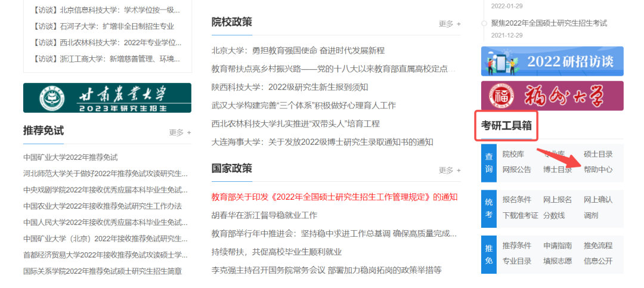Open 北京大学 article in 院校政策
This screenshot has width=644, height=288.
tap(298, 51)
